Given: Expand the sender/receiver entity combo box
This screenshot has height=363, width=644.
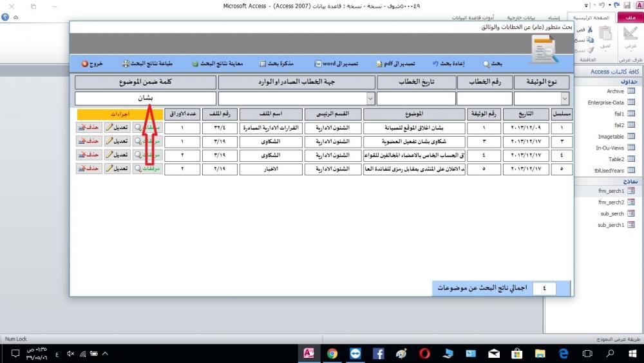Looking at the screenshot, I should pyautogui.click(x=370, y=99).
